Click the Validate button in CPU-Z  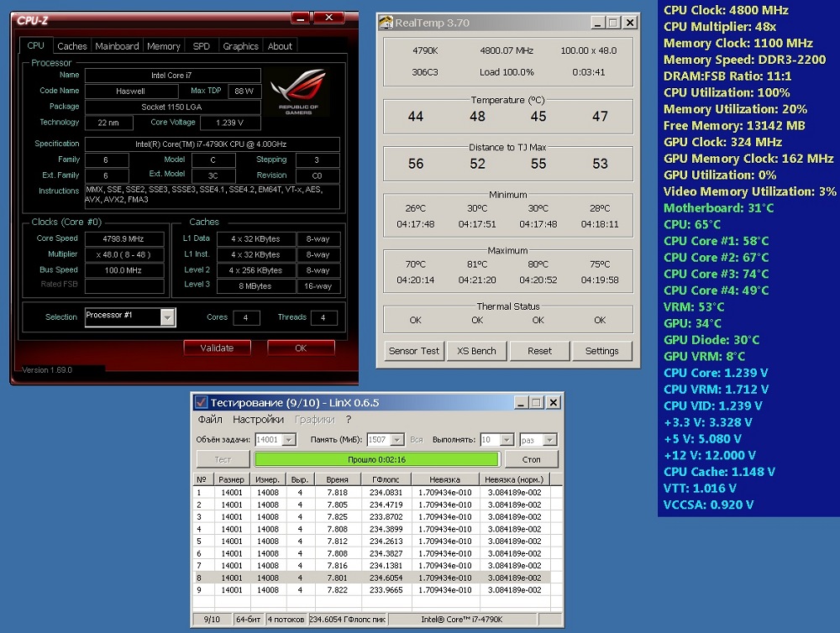217,348
